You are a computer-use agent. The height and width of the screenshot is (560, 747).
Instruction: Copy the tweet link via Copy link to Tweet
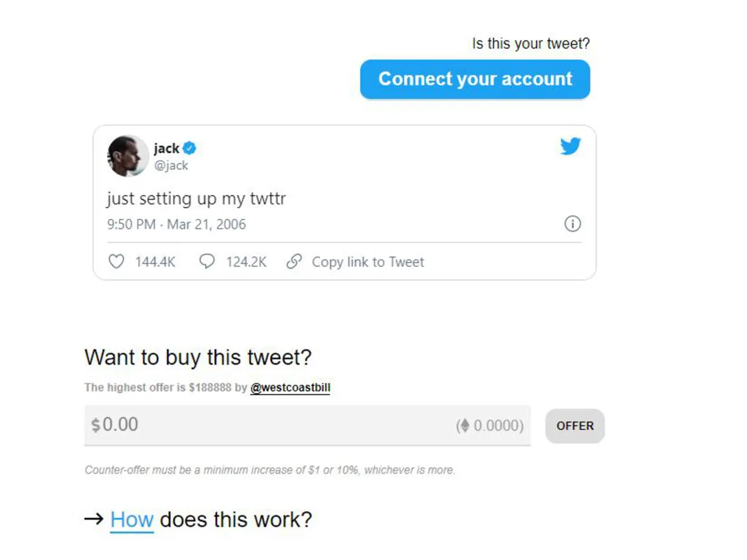(368, 262)
